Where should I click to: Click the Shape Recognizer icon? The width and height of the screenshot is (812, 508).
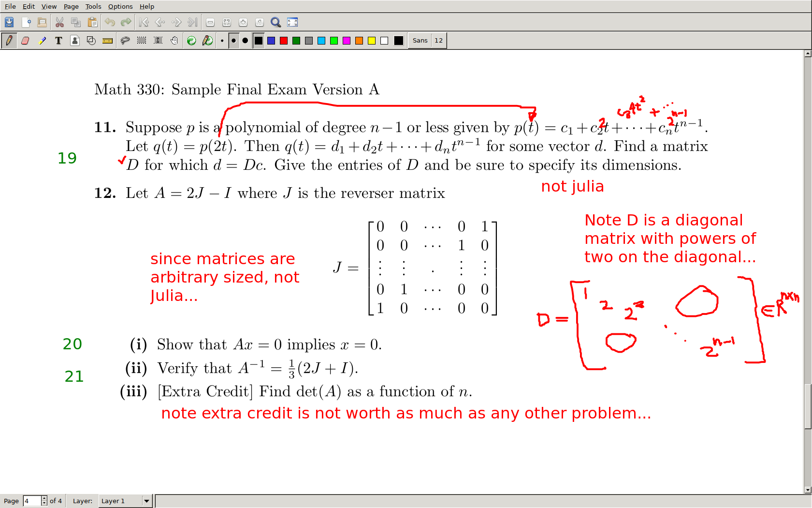[91, 41]
